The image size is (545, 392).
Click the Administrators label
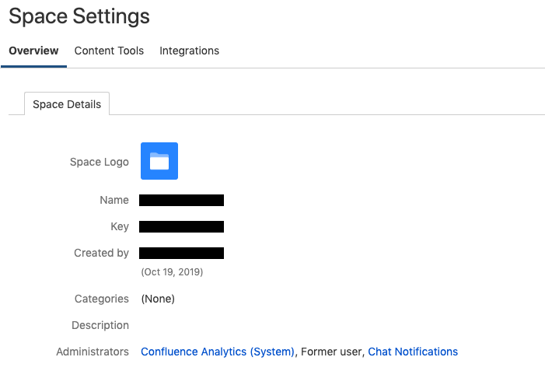pyautogui.click(x=93, y=352)
